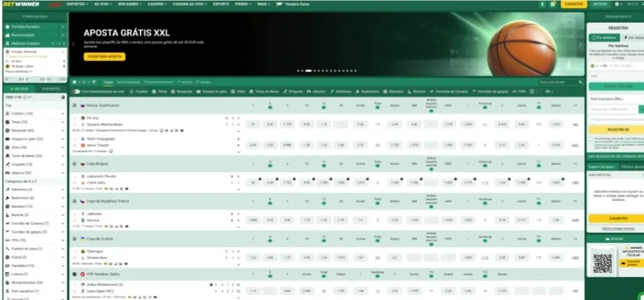Screen dimensions: 644x300
Task: Open the PROMO menu
Action: (243, 4)
